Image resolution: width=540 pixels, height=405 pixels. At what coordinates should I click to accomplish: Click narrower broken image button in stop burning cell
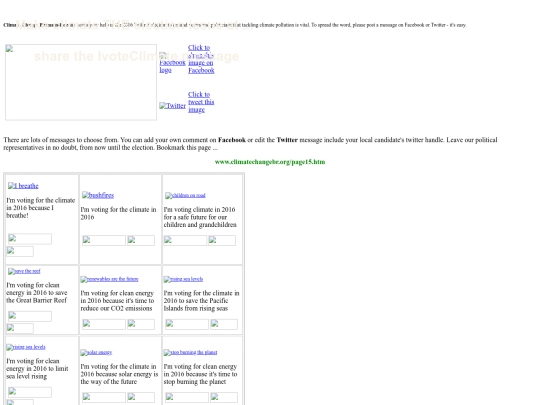point(224,397)
